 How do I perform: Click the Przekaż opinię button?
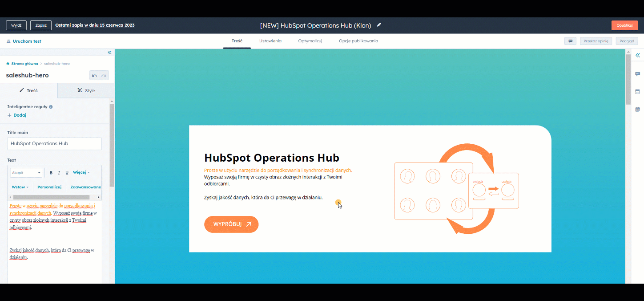coord(596,41)
